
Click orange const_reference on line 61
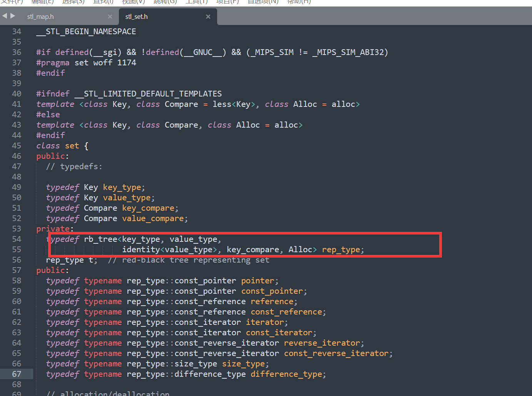pyautogui.click(x=286, y=312)
